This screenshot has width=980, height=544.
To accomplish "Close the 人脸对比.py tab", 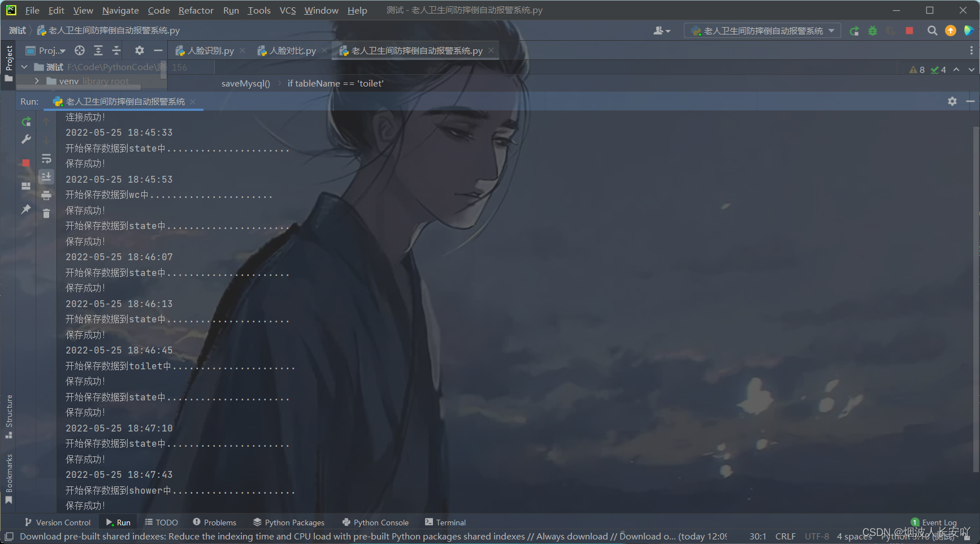I will (x=324, y=50).
